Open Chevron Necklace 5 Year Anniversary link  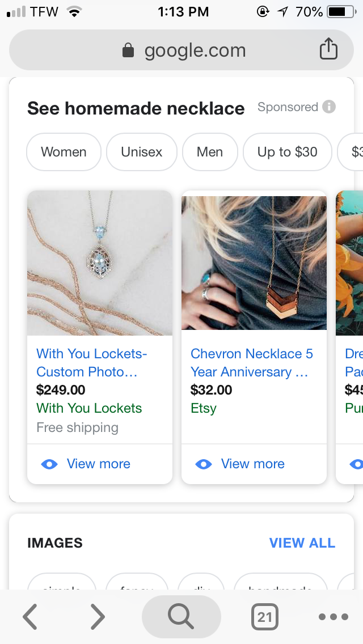click(x=251, y=363)
